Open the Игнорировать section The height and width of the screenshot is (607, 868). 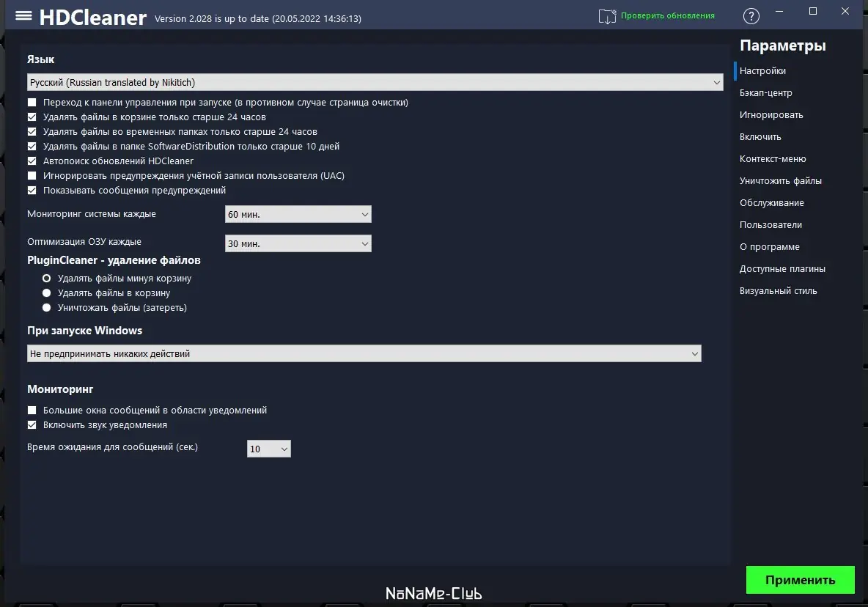pyautogui.click(x=771, y=115)
